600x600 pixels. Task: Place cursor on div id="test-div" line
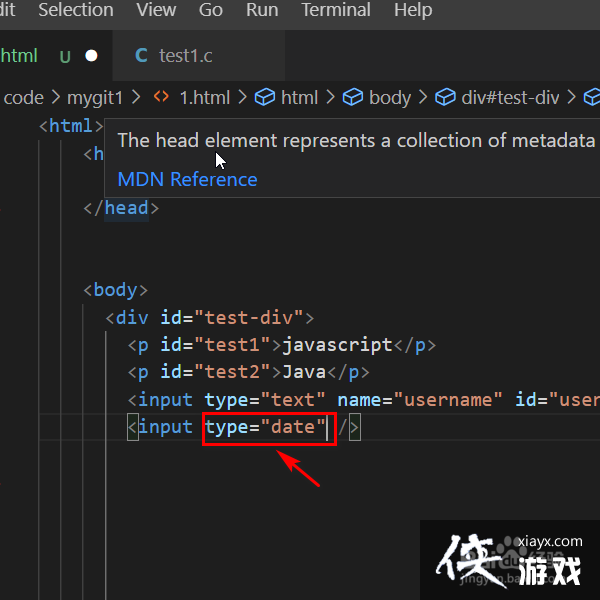(210, 318)
